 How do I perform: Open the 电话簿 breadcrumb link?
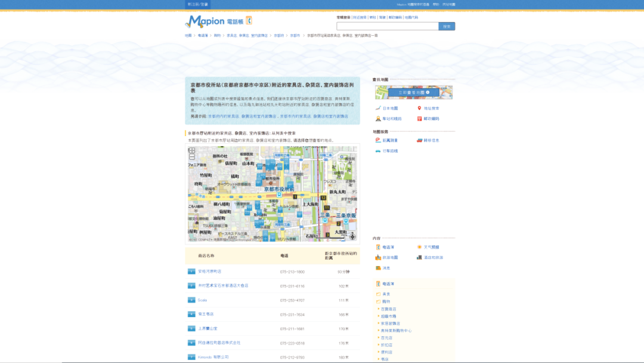pos(203,35)
